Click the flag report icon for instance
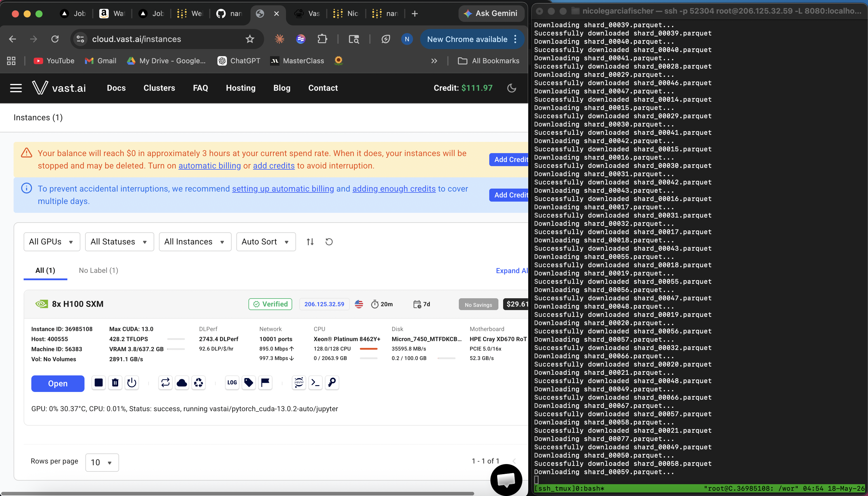Image resolution: width=868 pixels, height=496 pixels. coord(265,382)
